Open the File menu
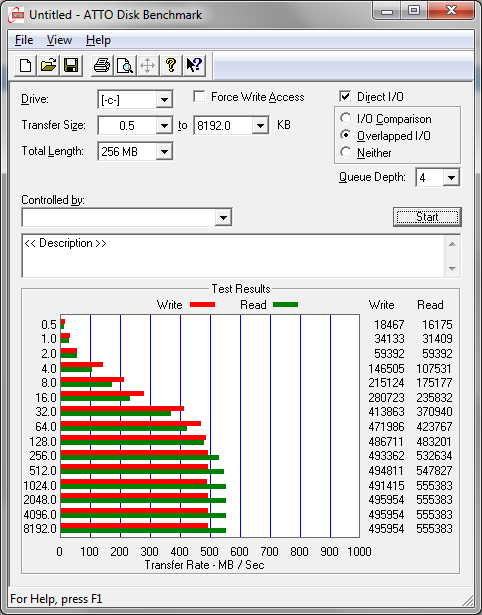The image size is (482, 615). tap(24, 40)
